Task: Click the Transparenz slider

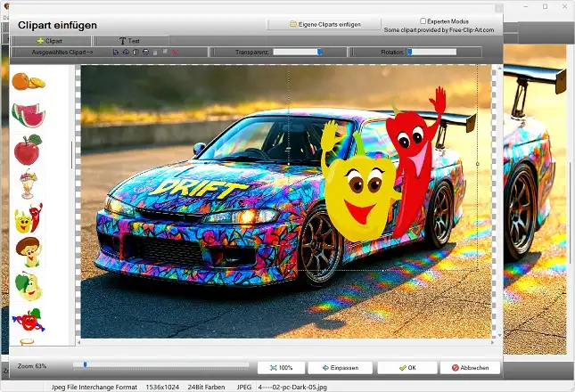Action: (x=299, y=53)
